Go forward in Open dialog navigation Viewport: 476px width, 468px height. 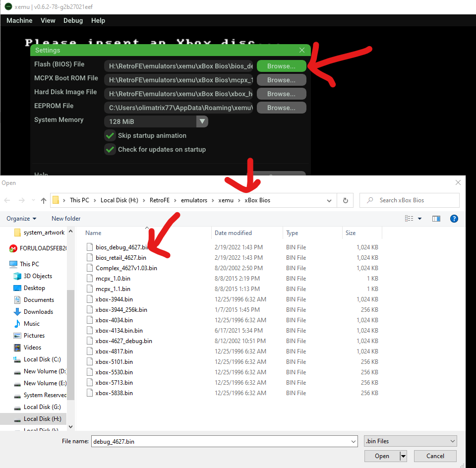click(x=21, y=200)
